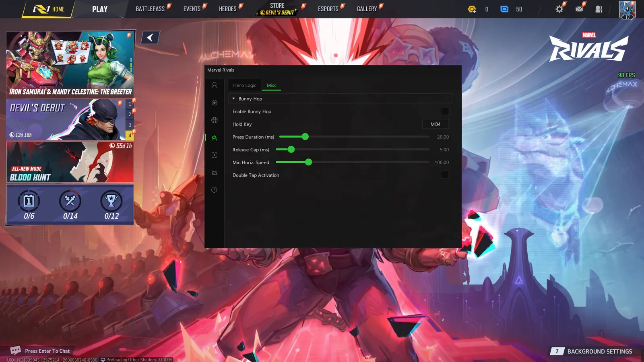Open the Blood Hunt mode banner
This screenshot has height=362, width=644.
click(70, 162)
